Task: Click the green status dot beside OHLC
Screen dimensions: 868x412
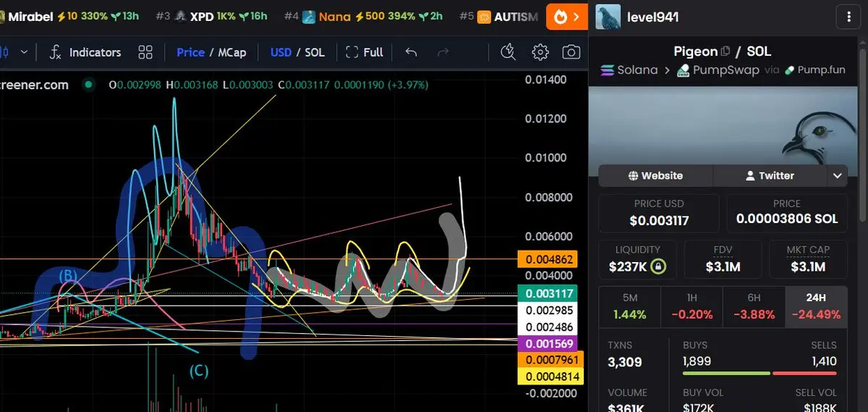Action: click(x=89, y=85)
